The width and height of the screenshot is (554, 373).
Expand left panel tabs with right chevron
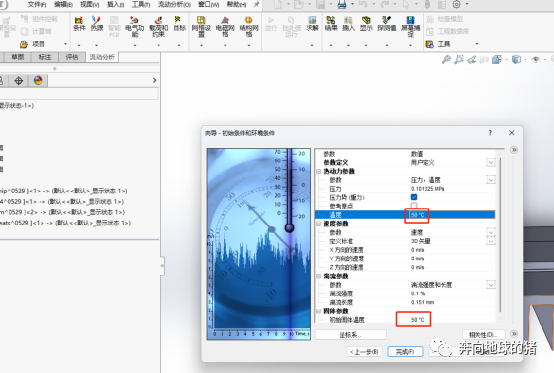(154, 81)
